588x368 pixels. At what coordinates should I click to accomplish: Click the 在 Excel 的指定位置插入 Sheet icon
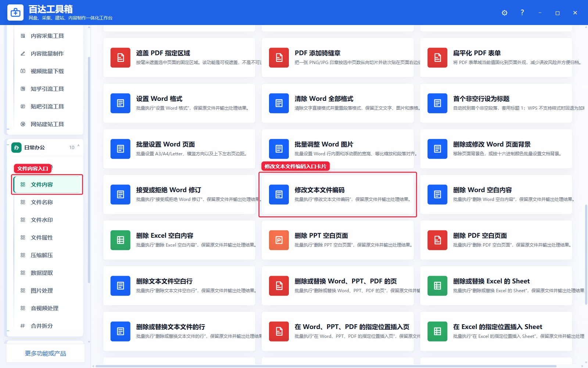point(437,332)
